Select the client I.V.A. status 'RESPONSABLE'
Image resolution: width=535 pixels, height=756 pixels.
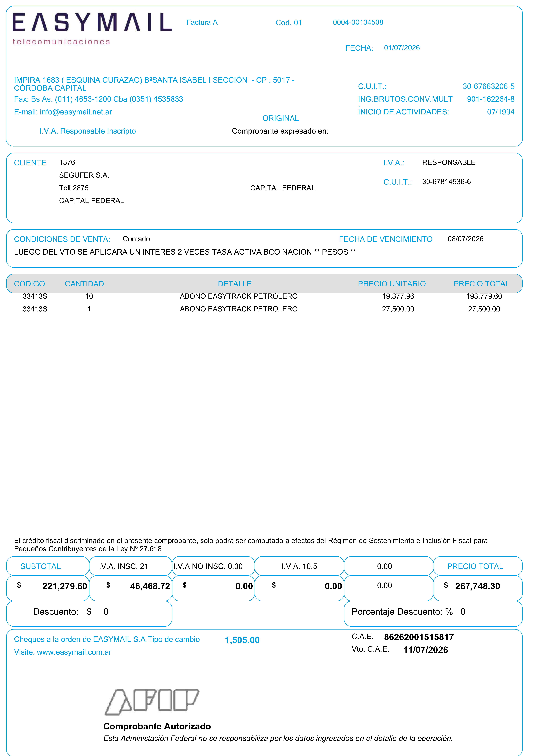pyautogui.click(x=449, y=162)
